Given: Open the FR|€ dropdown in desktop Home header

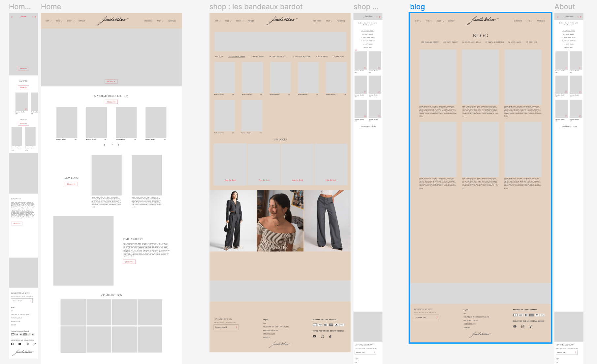Looking at the screenshot, I should 160,21.
